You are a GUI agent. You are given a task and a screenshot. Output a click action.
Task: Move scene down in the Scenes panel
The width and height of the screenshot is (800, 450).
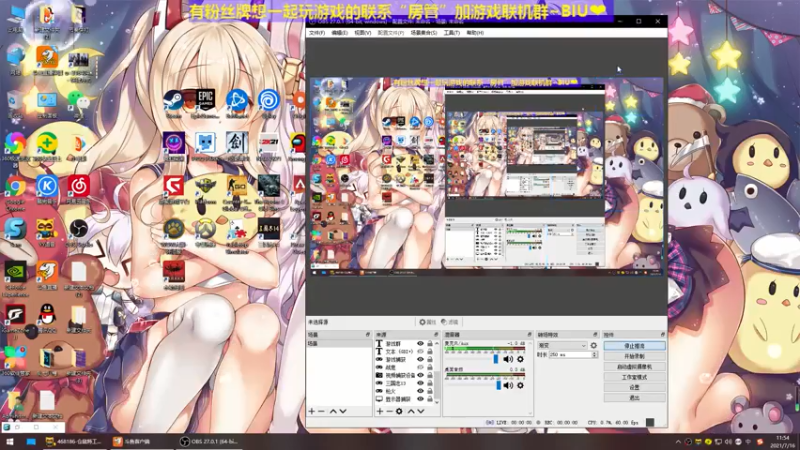tap(343, 411)
